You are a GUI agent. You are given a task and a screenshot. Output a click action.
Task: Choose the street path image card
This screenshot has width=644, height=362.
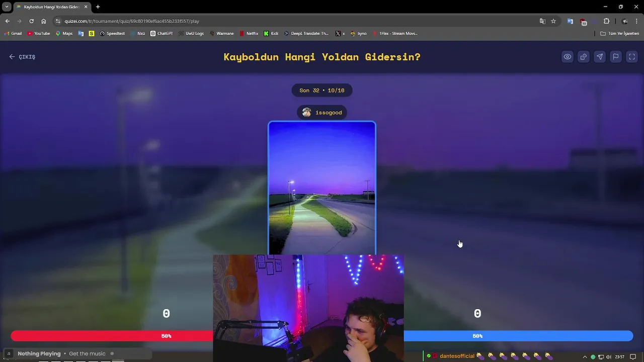pyautogui.click(x=322, y=188)
